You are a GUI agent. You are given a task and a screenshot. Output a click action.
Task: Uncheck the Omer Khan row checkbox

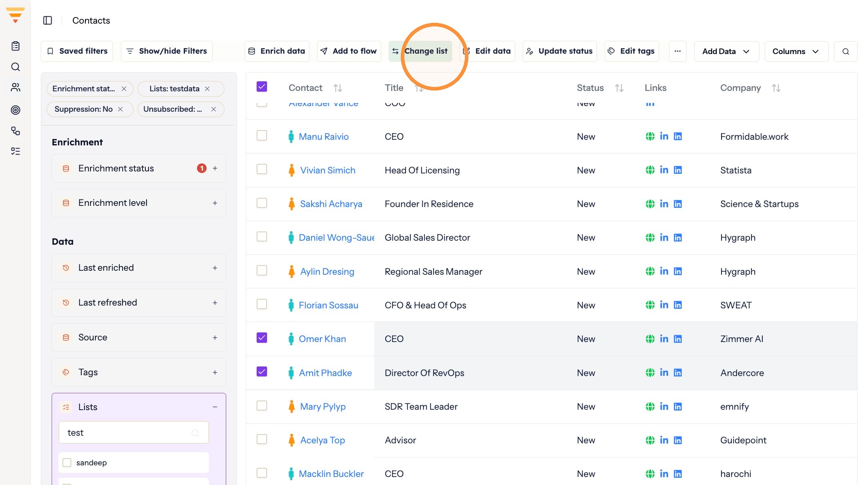tap(262, 338)
